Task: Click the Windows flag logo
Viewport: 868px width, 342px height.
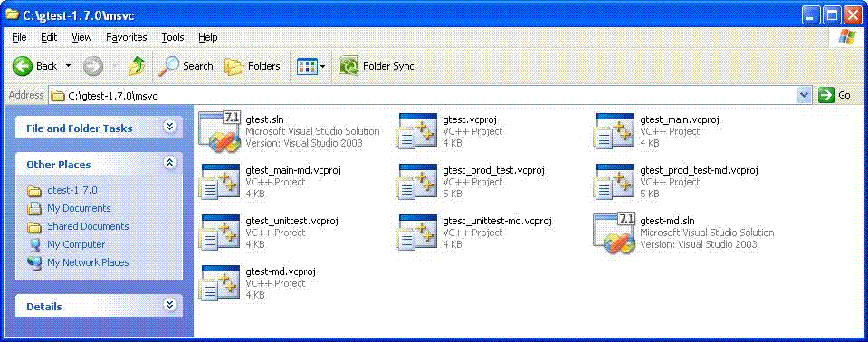Action: point(847,38)
